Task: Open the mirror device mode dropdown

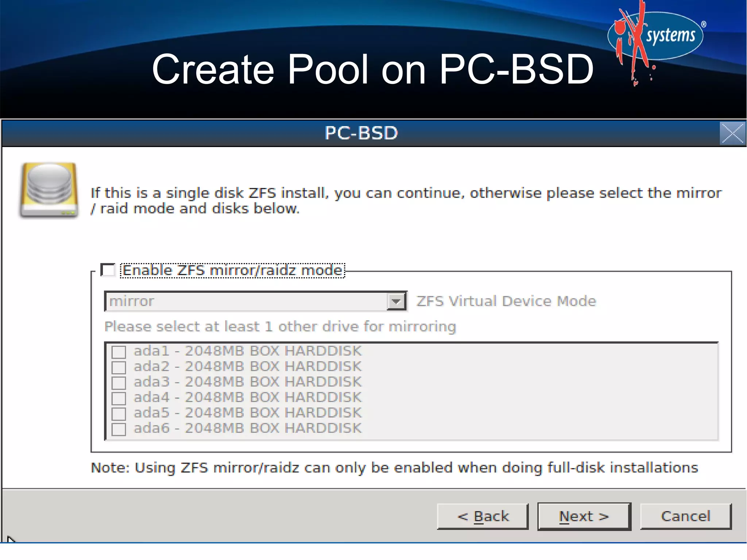Action: coord(256,301)
